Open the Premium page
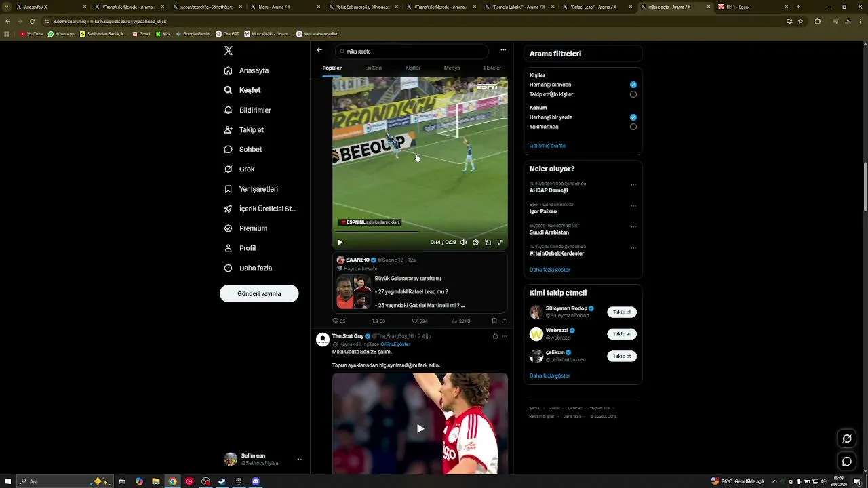Image resolution: width=868 pixels, height=488 pixels. point(245,228)
